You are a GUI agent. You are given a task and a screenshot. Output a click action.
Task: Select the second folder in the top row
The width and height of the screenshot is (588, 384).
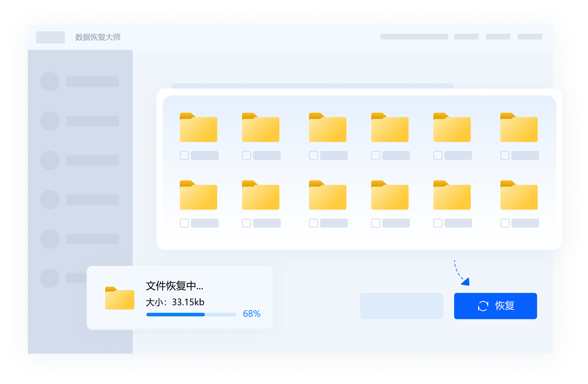[x=261, y=127]
